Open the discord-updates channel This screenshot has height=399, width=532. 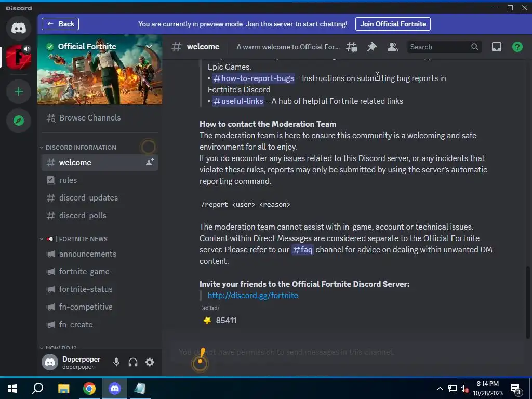(100, 197)
